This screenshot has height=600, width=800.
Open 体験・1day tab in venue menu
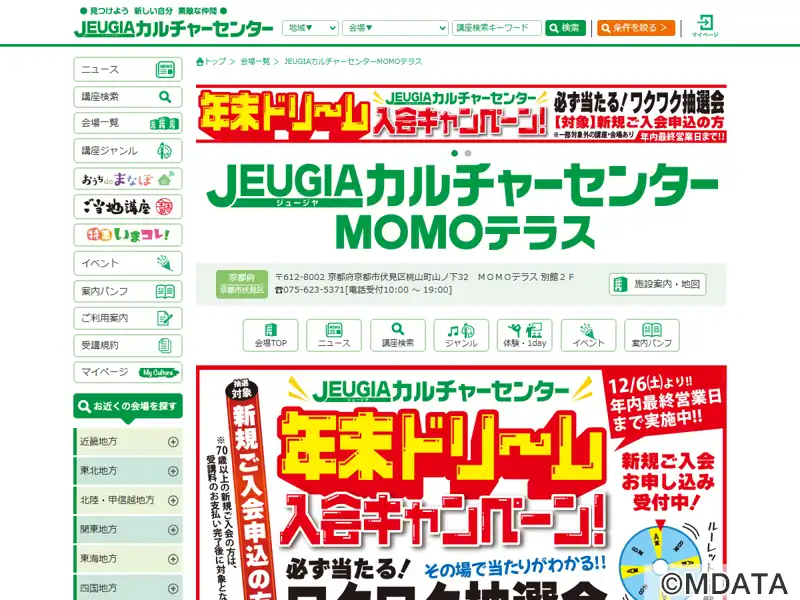[524, 335]
